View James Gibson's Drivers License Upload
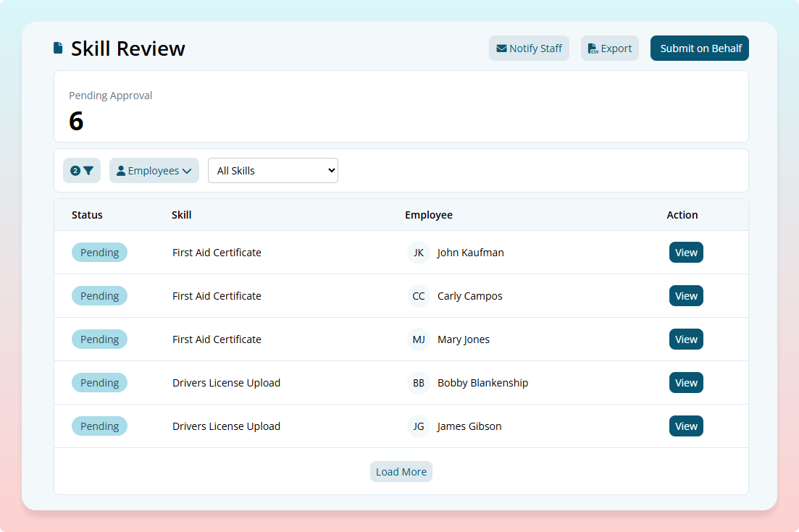The width and height of the screenshot is (799, 532). [686, 426]
